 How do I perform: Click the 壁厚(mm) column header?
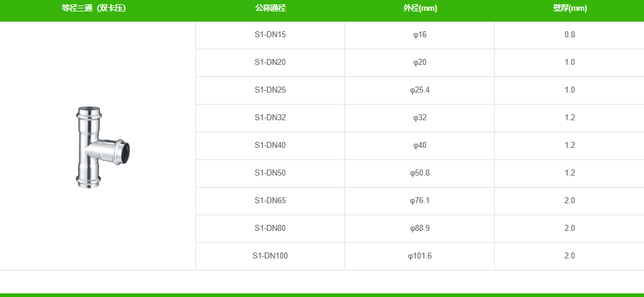[x=569, y=8]
